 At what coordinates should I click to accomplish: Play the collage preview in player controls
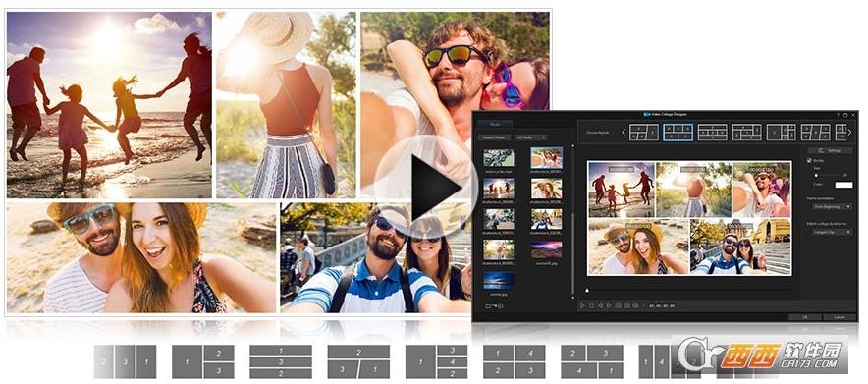(582, 305)
